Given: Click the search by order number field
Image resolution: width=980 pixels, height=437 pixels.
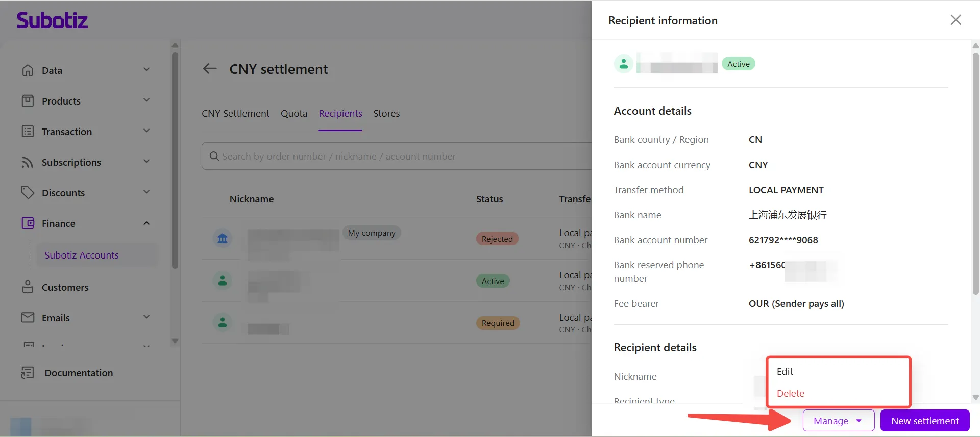Looking at the screenshot, I should [397, 156].
